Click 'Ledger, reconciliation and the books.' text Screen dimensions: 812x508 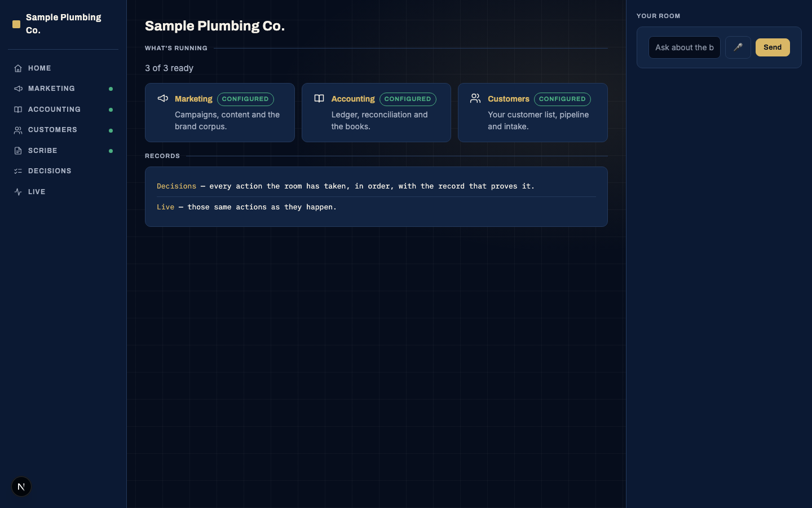379,121
